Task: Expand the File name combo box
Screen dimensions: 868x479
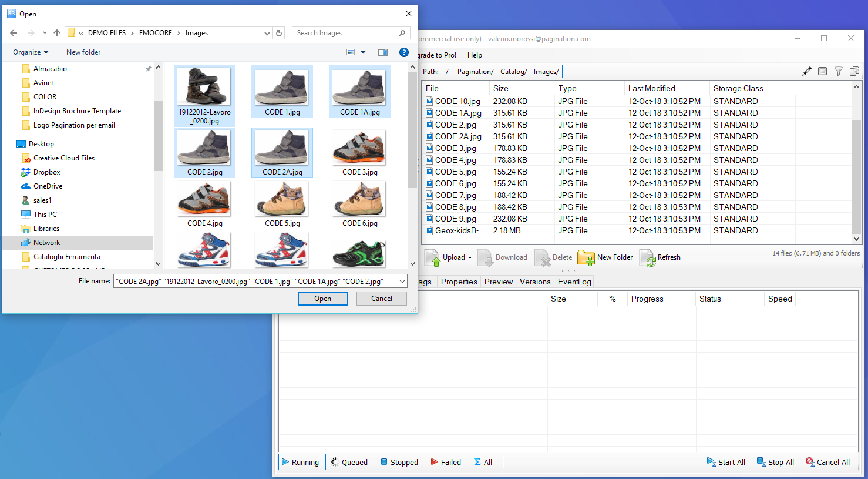Action: click(402, 282)
